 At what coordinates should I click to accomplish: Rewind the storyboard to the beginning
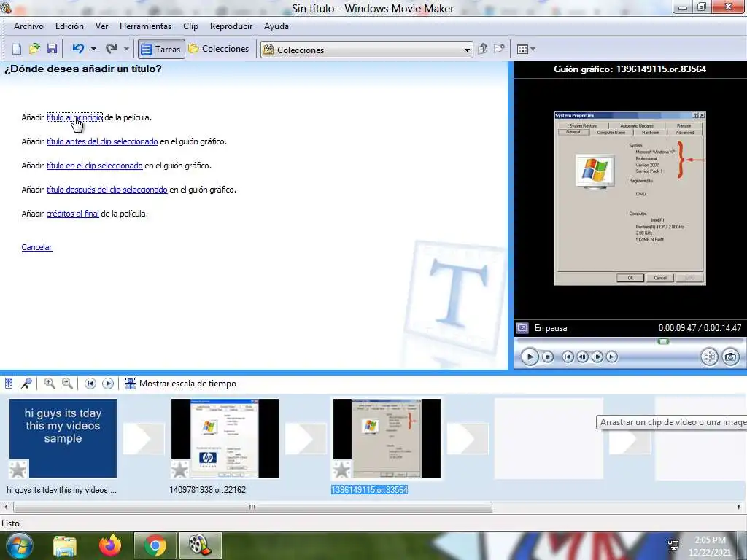coord(90,384)
